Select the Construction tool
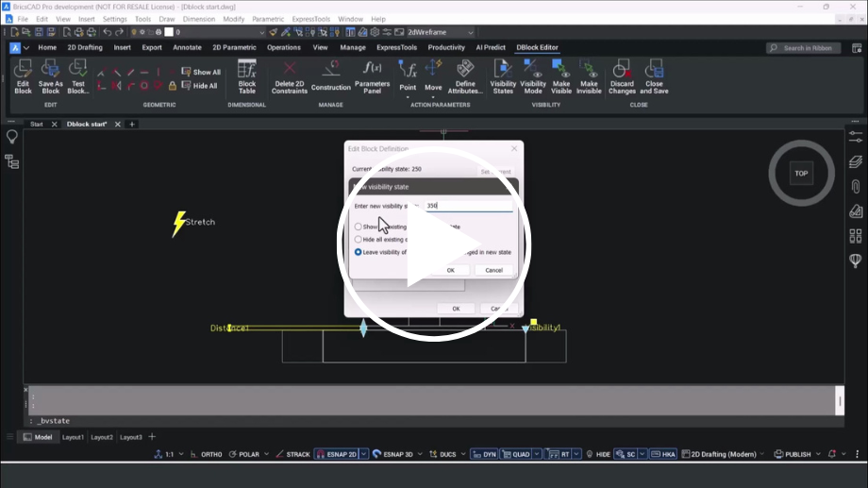Screen dimensions: 868x488 [x=330, y=76]
